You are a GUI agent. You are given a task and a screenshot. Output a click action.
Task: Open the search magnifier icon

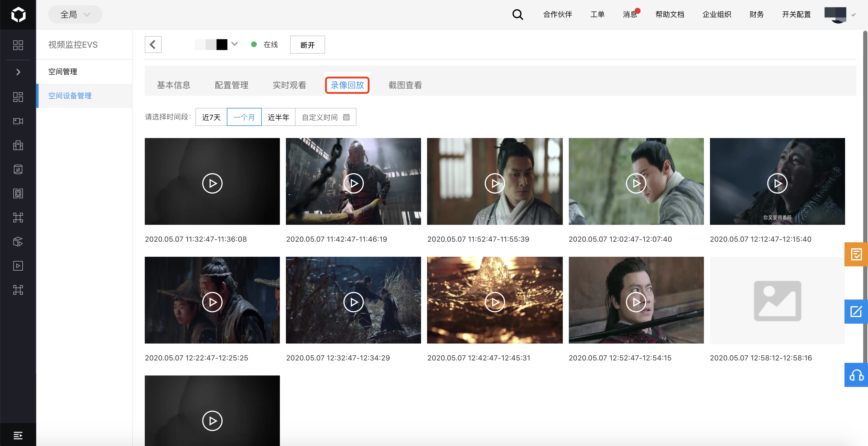pos(517,14)
